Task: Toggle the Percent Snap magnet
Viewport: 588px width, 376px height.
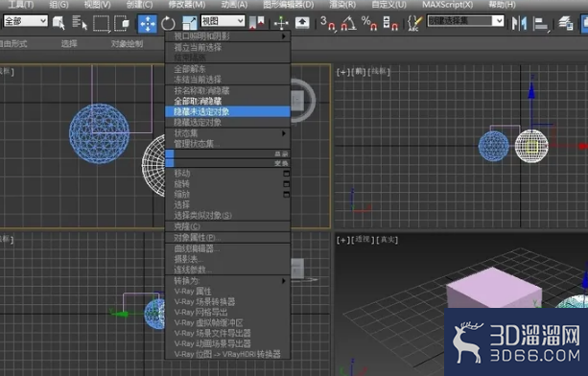Action: 369,23
